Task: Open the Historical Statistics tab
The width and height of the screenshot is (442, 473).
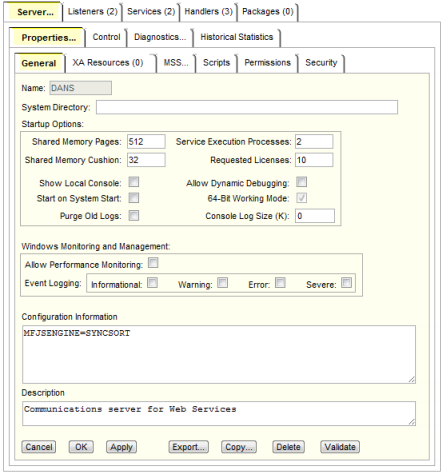Action: coord(237,37)
